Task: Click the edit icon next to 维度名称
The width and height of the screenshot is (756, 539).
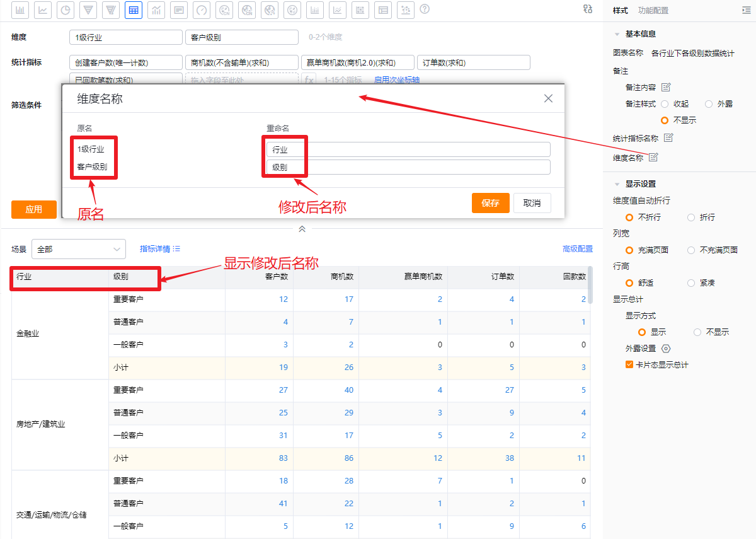Action: click(x=653, y=158)
